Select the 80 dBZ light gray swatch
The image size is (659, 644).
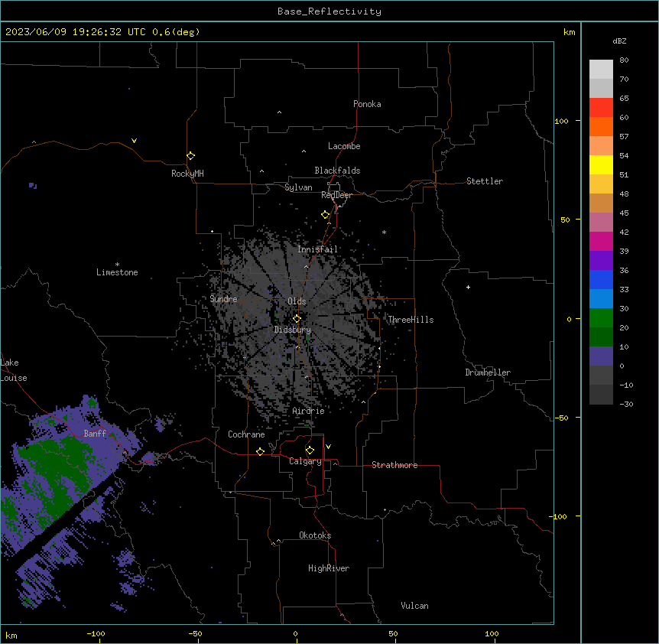click(x=601, y=70)
